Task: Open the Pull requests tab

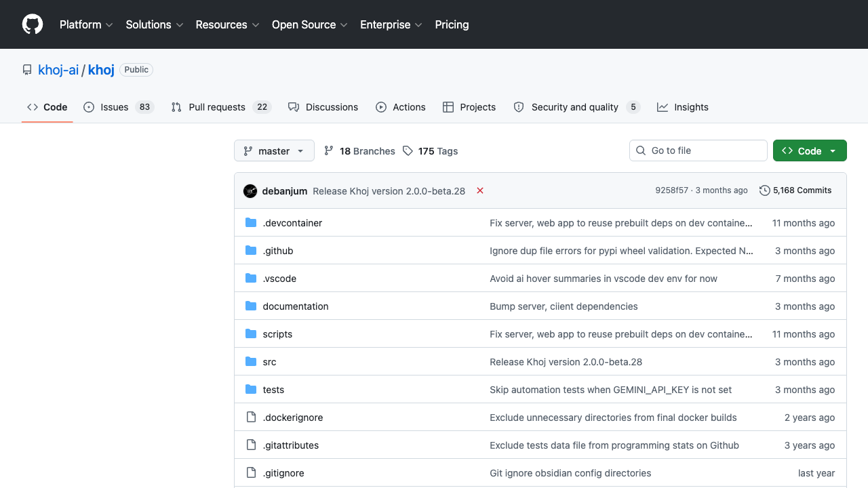Action: 221,107
